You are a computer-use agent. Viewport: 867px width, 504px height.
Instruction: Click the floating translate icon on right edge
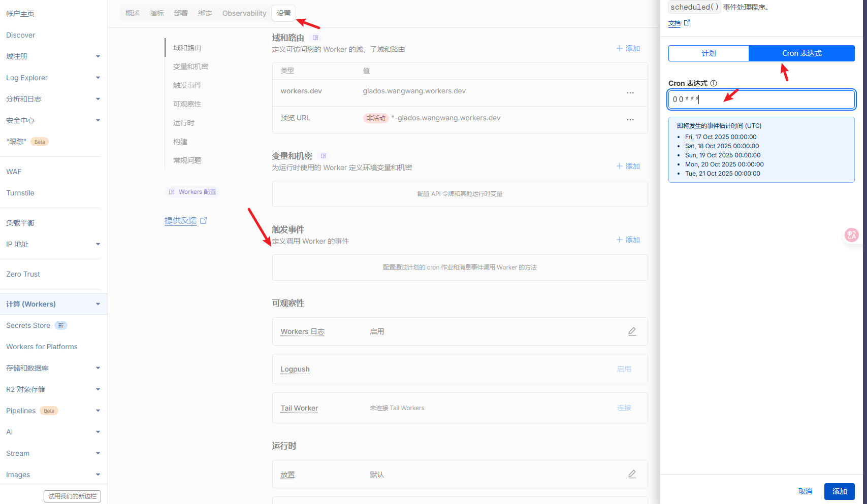[x=851, y=234]
